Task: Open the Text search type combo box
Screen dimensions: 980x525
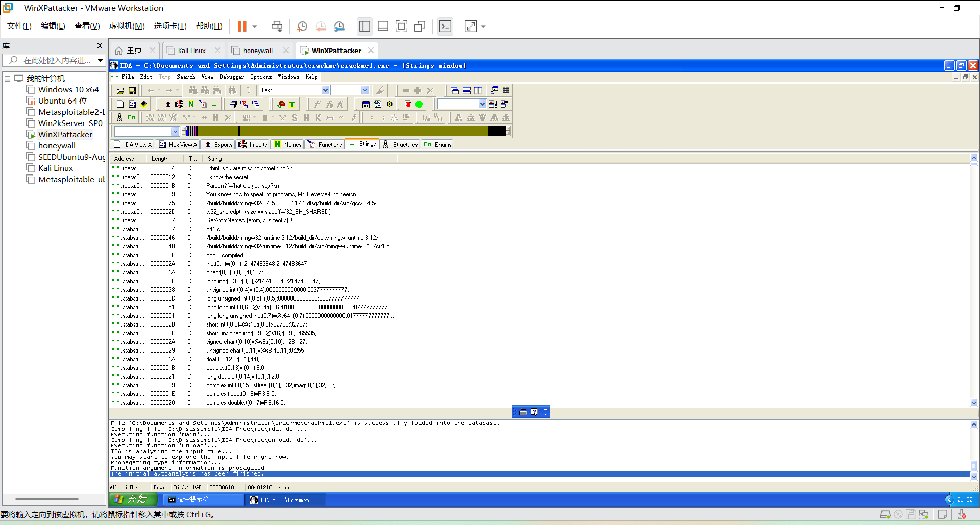Action: tap(325, 90)
